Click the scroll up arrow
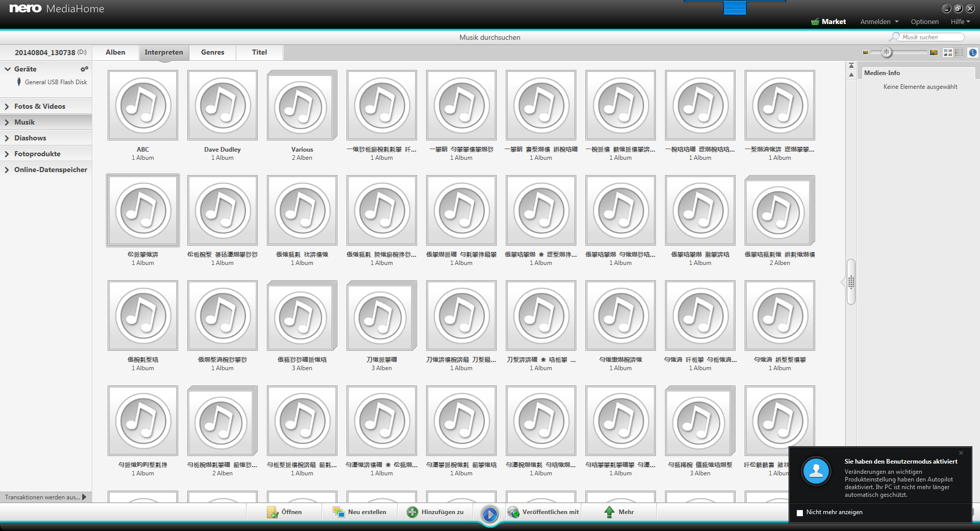 [851, 75]
